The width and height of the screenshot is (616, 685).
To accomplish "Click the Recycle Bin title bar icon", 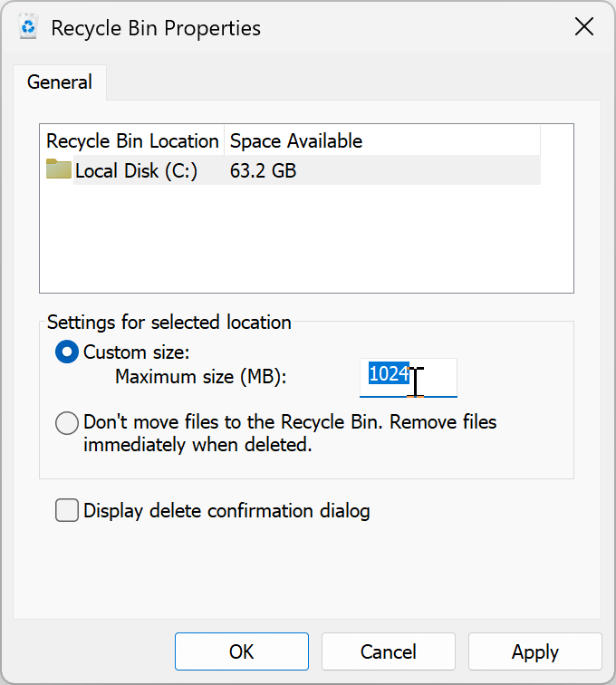I will pos(28,27).
